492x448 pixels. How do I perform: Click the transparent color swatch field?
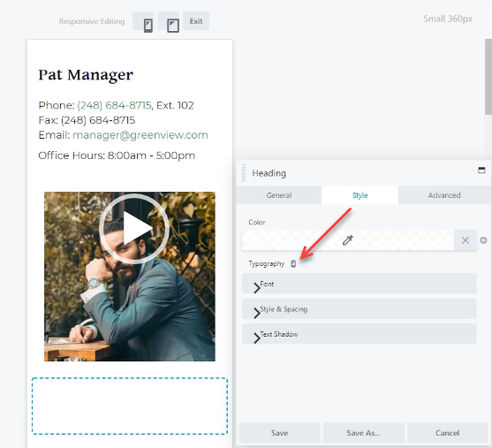pyautogui.click(x=348, y=240)
